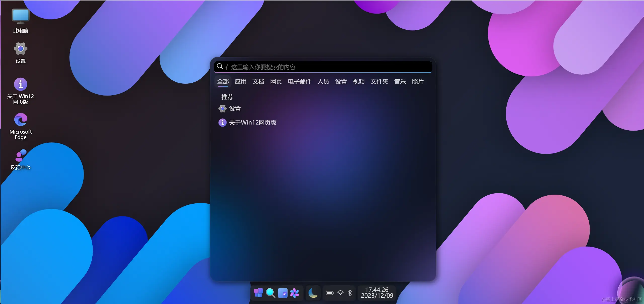Toggle Wi-Fi in the system tray

point(340,293)
